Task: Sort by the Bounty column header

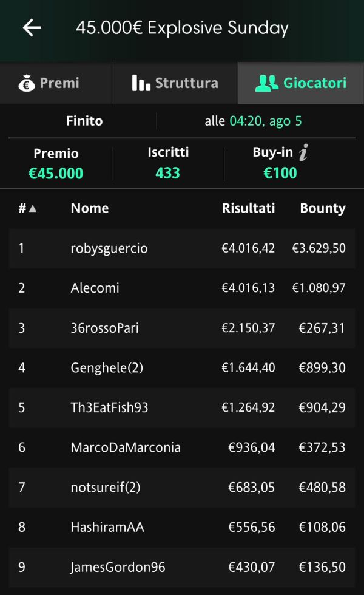Action: [x=323, y=208]
